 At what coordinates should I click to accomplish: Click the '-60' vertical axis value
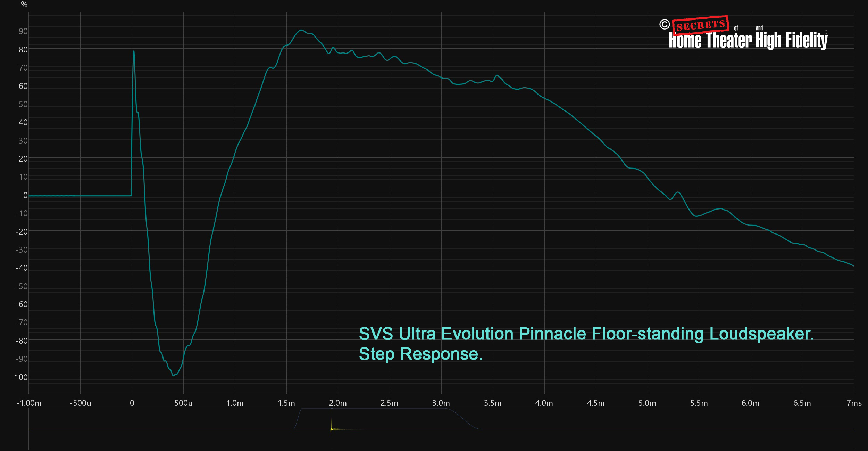(x=22, y=304)
